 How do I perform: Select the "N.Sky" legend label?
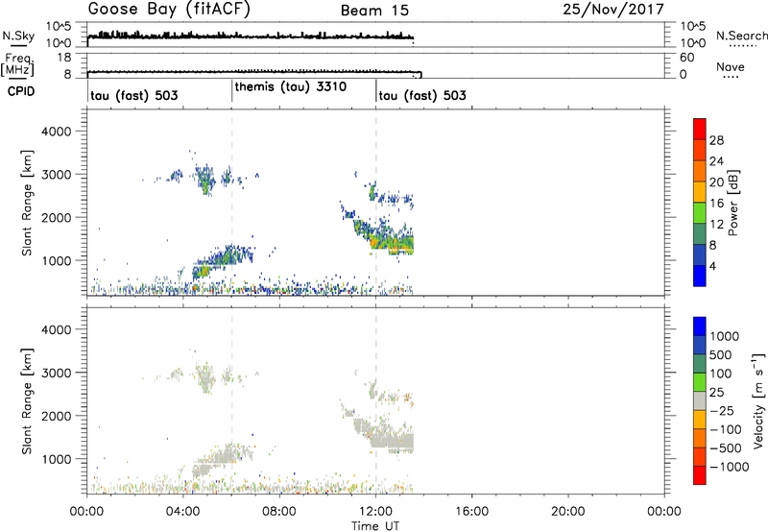(x=18, y=36)
